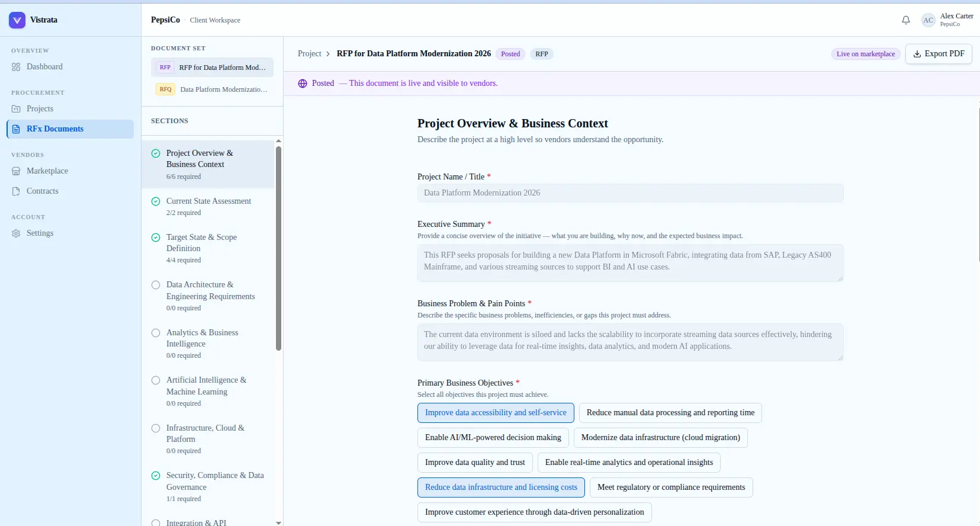The height and width of the screenshot is (526, 980).
Task: Click the Export PDF button
Action: (x=939, y=54)
